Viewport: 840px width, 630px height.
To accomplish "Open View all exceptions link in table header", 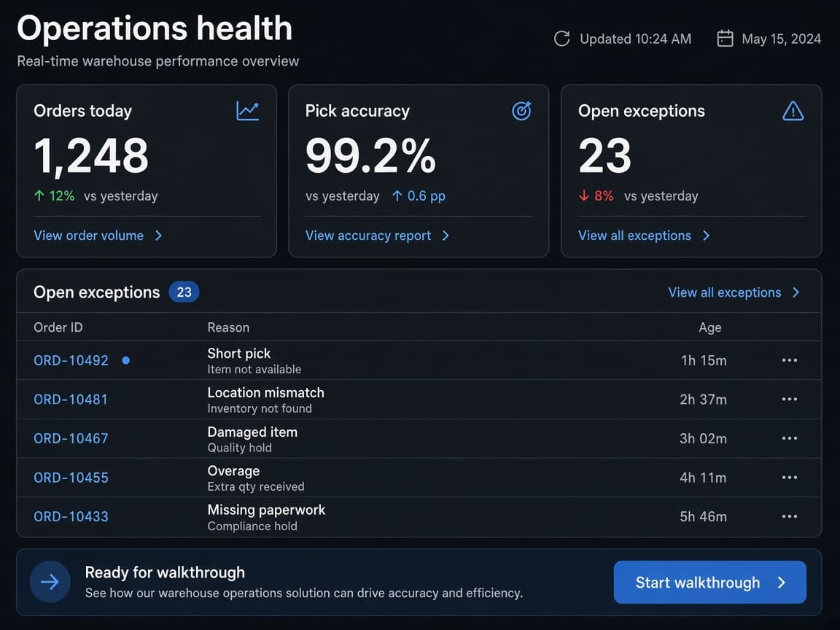I will [x=725, y=292].
